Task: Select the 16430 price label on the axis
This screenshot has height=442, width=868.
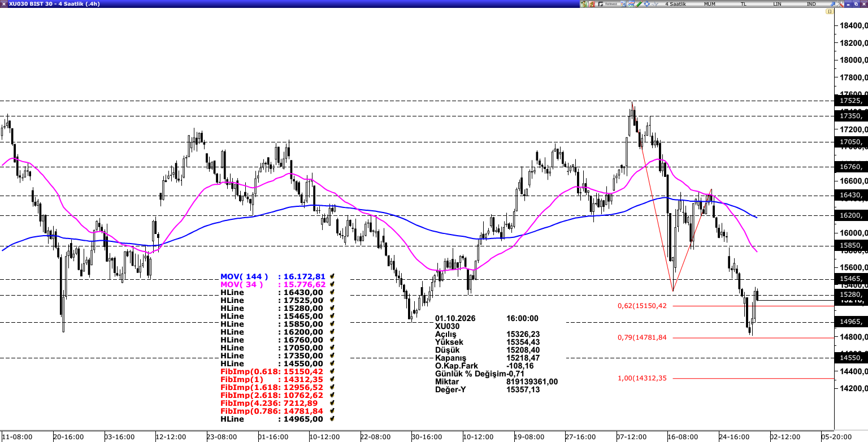Action: tap(851, 196)
